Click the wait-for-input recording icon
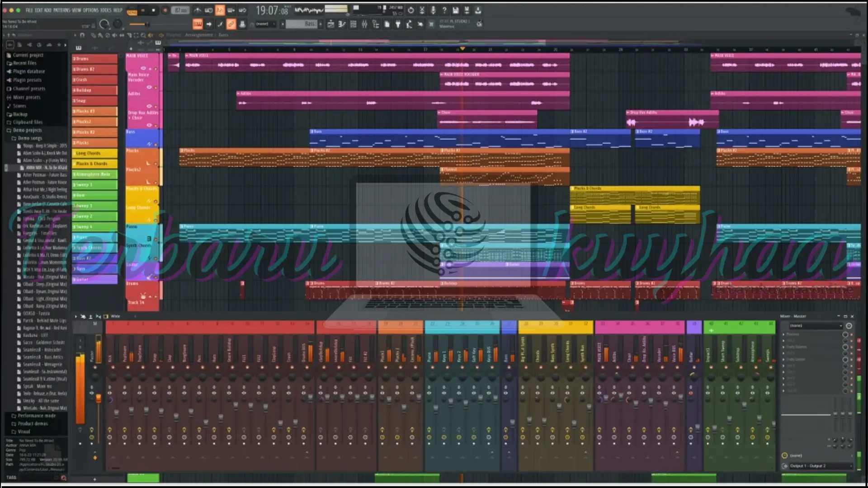Screen dimensions: 868x488 pyautogui.click(x=208, y=10)
